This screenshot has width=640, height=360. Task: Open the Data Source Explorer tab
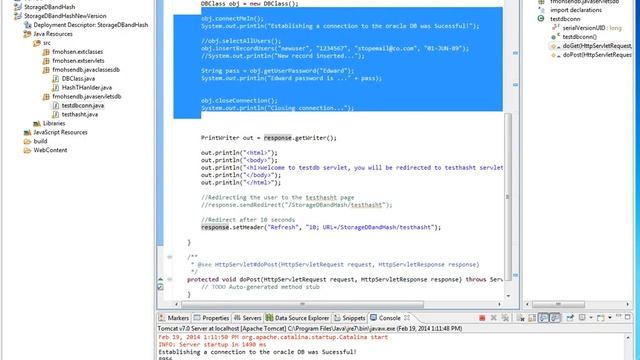(297, 318)
